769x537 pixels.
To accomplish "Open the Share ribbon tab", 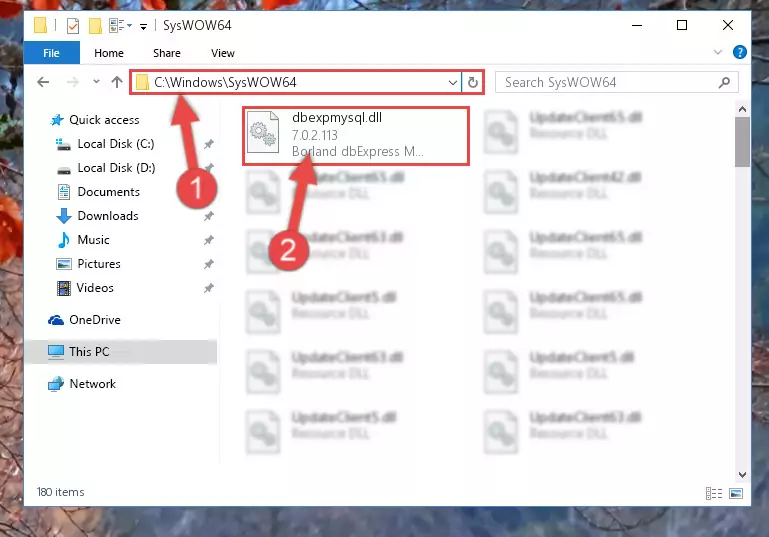I will pos(167,53).
